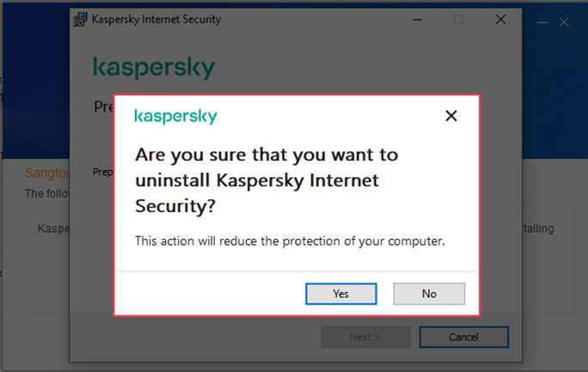Click the 'reduce the protection' warning text

(x=290, y=241)
